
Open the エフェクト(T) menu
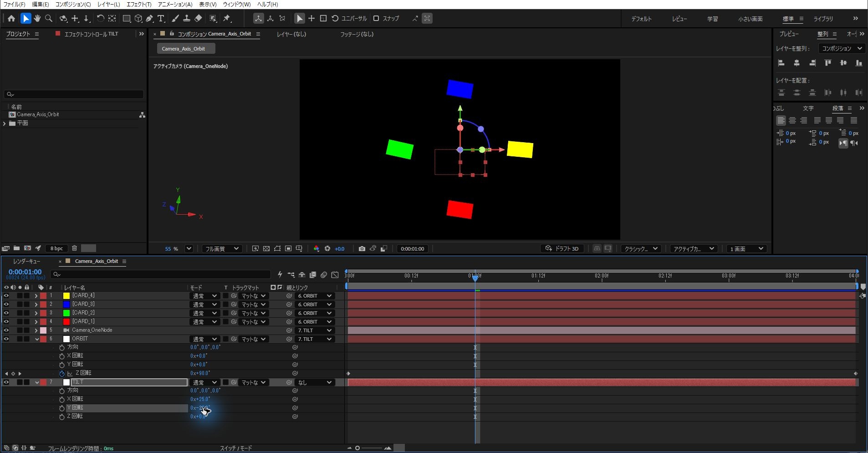coord(138,4)
